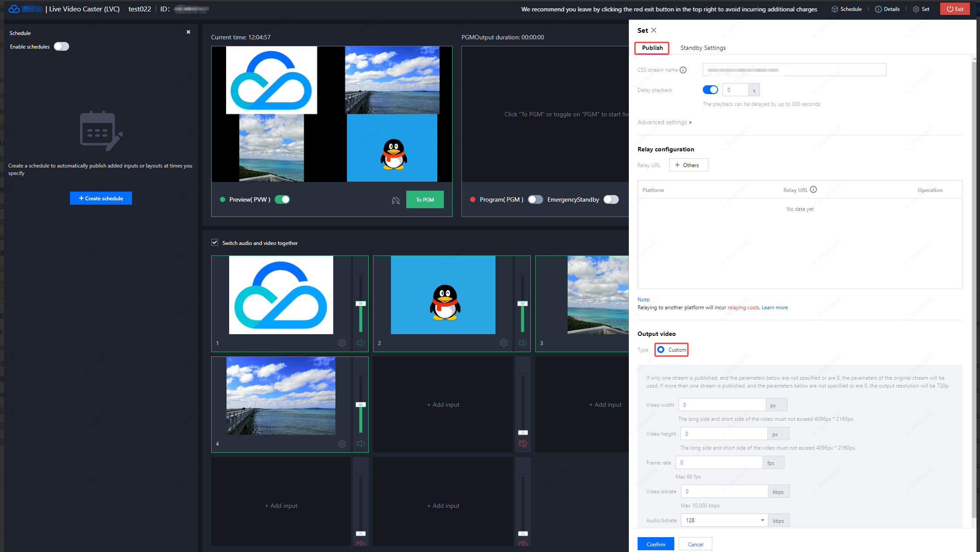
Task: Adjust input 1 volume slider handle
Action: pos(361,304)
